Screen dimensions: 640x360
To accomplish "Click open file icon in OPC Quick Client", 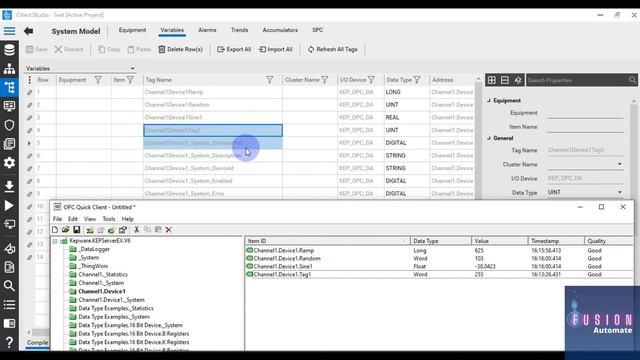I will point(65,230).
